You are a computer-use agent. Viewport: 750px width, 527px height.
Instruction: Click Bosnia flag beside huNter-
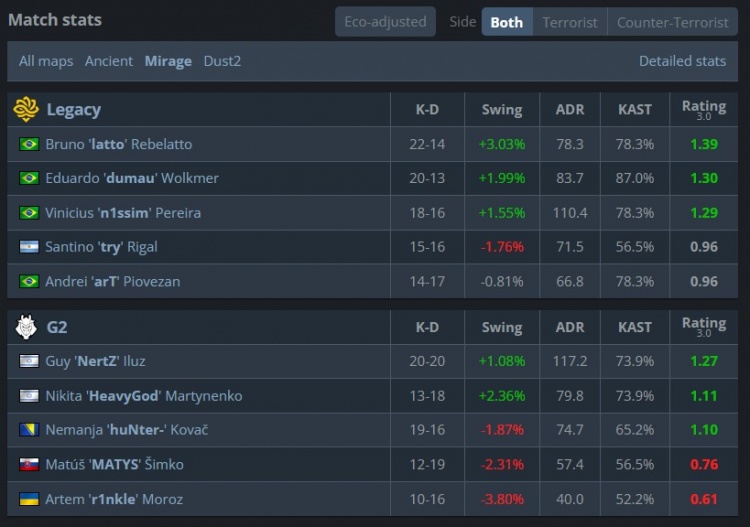pyautogui.click(x=29, y=430)
